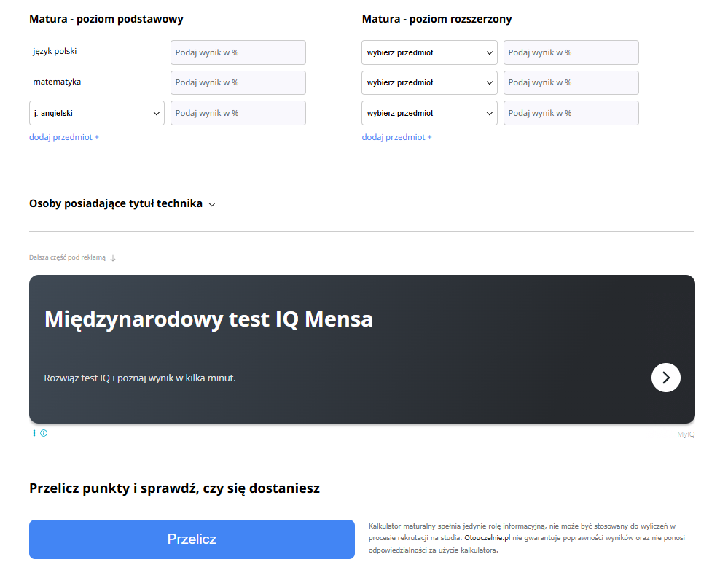Screen dimensions: 728x581
Task: Click the 'MyIQ' advertiser label
Action: [x=686, y=434]
